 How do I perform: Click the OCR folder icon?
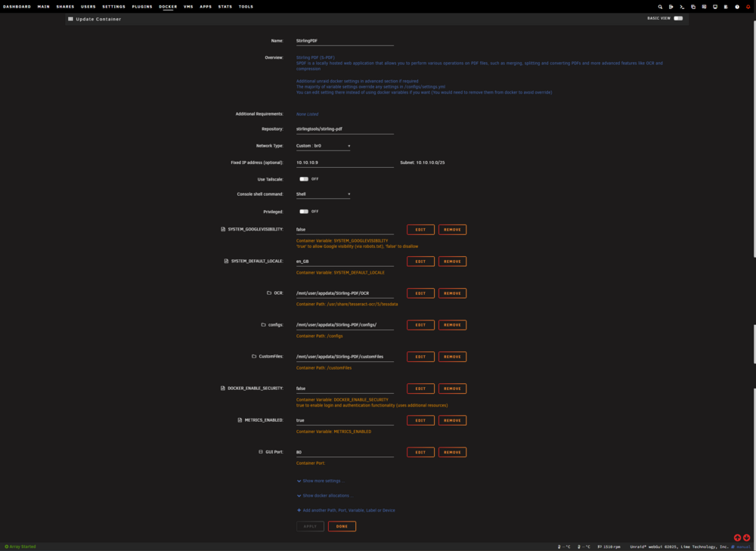click(x=269, y=293)
